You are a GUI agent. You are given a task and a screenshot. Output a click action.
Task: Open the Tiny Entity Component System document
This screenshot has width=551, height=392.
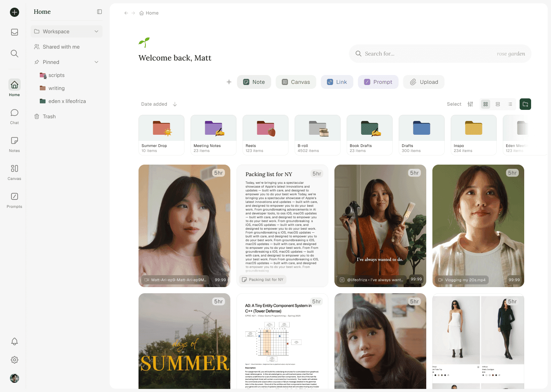click(x=282, y=341)
